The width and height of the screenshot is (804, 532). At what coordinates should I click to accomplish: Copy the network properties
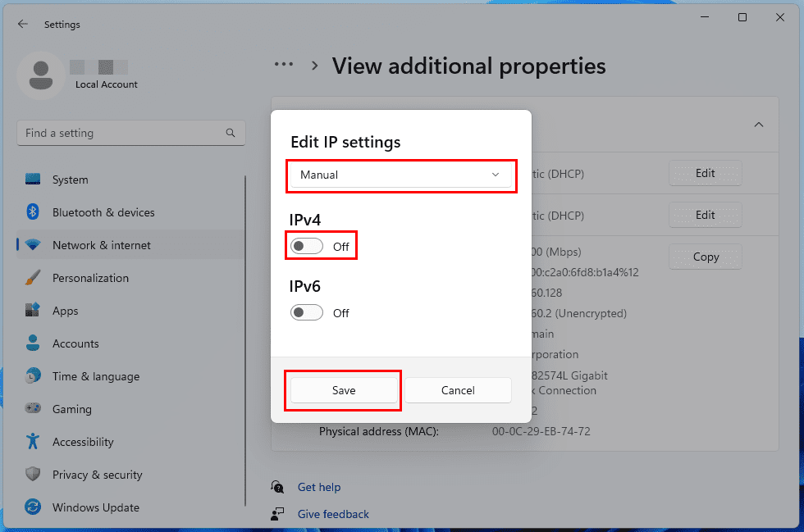(x=705, y=257)
